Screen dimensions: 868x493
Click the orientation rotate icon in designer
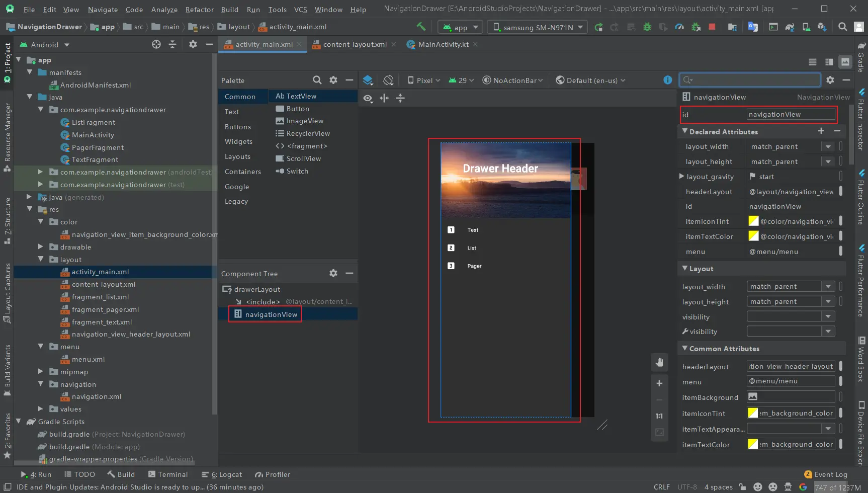388,80
